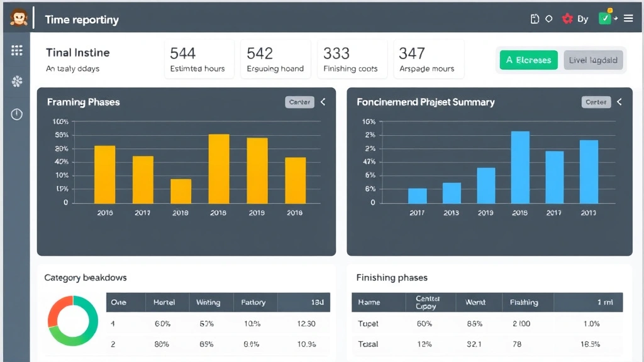Click the monkey avatar logo at top left

coord(18,18)
